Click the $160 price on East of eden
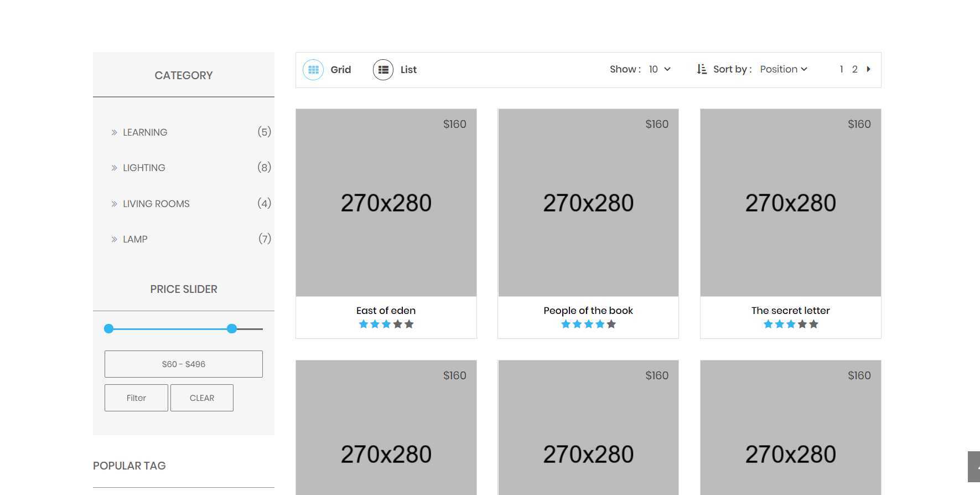Viewport: 980px width, 495px height. tap(455, 124)
